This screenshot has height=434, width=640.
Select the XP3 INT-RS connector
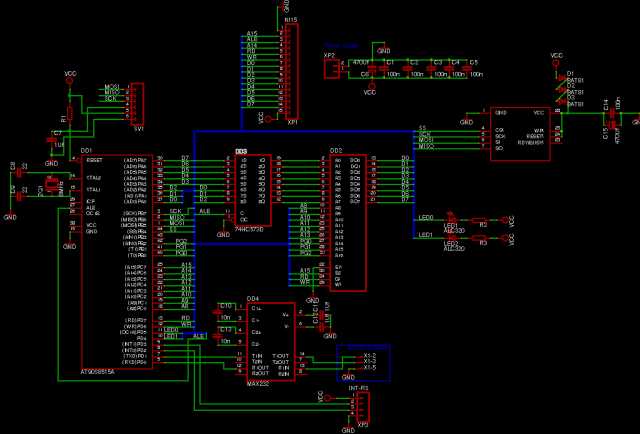pos(362,407)
